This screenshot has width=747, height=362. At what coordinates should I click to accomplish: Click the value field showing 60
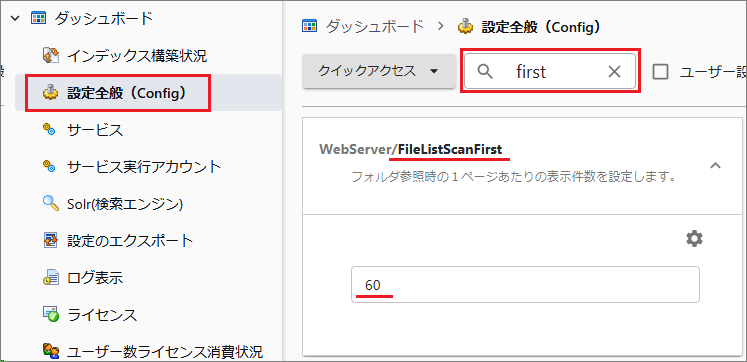click(x=525, y=284)
